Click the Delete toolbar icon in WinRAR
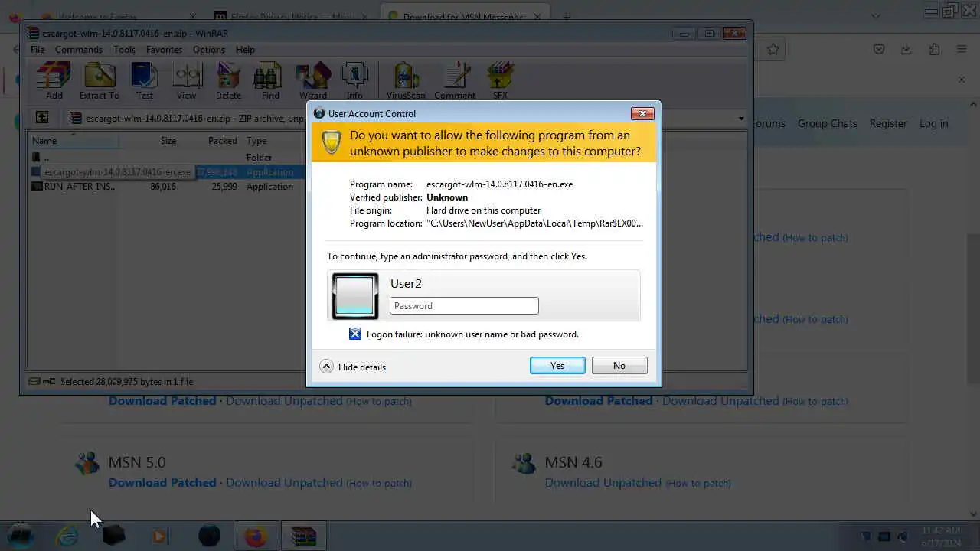980x551 pixels. click(x=228, y=80)
